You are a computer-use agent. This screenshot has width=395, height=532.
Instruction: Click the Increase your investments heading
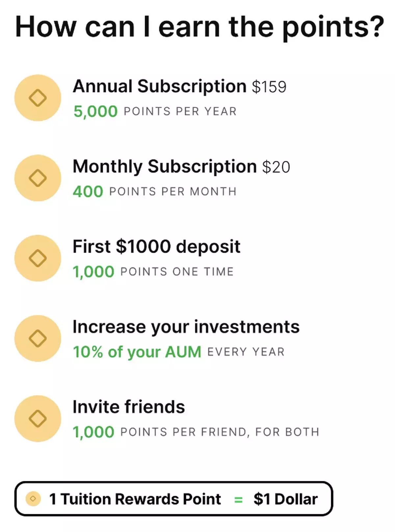pos(186,327)
